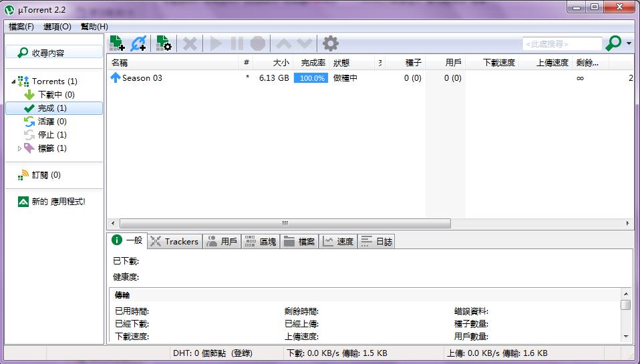This screenshot has height=364, width=640.
Task: Click the 100.0% progress bar of Season 03
Action: coord(311,78)
